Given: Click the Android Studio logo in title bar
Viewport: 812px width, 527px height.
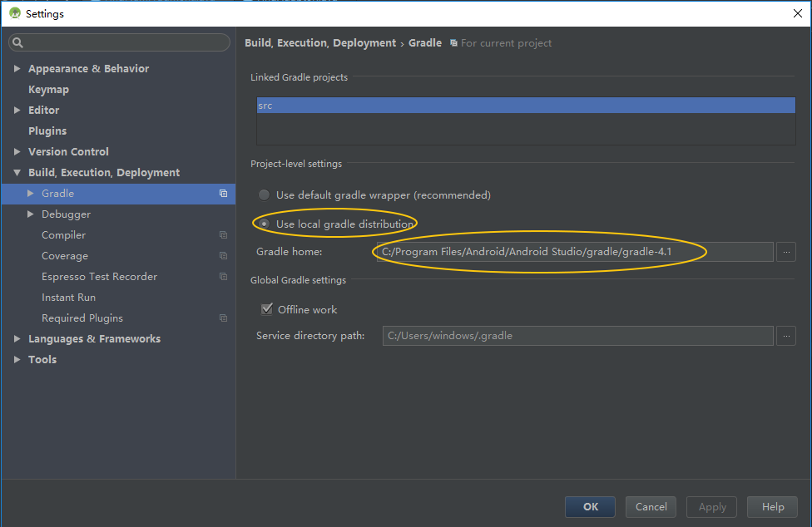Looking at the screenshot, I should click(14, 13).
